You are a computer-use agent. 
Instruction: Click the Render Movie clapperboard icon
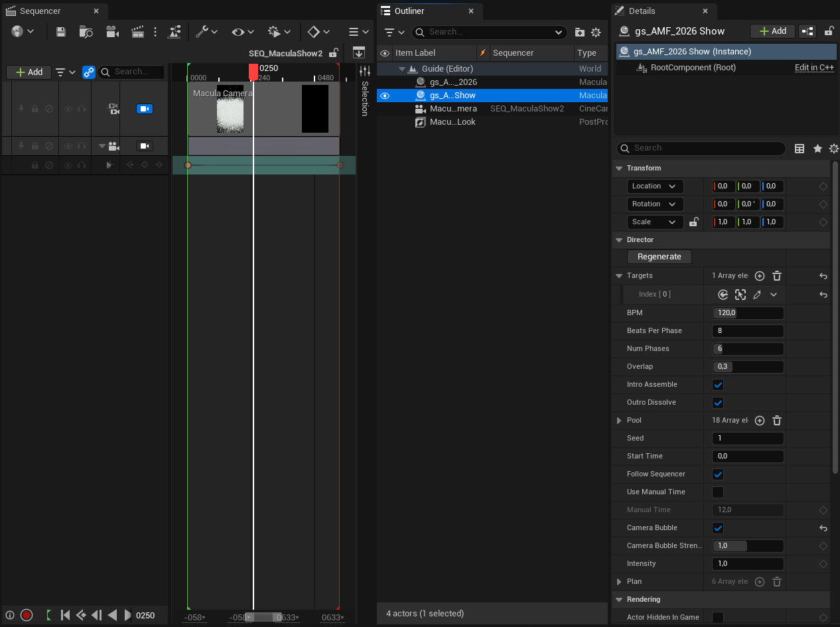[138, 32]
